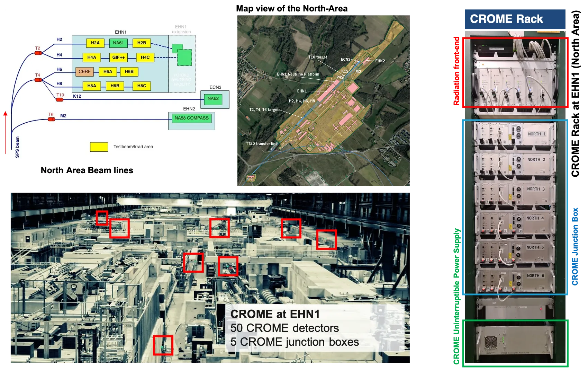Click the red SPS beam arrow

click(5, 132)
